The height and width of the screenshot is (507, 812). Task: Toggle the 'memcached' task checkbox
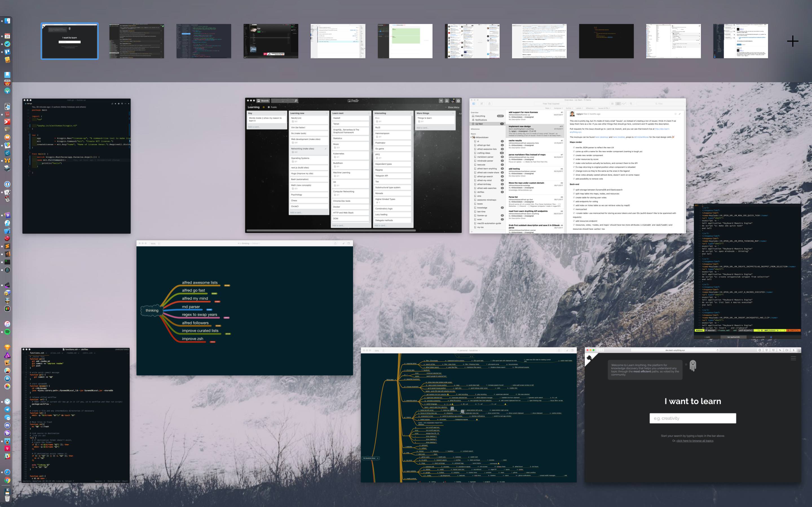pos(574,209)
